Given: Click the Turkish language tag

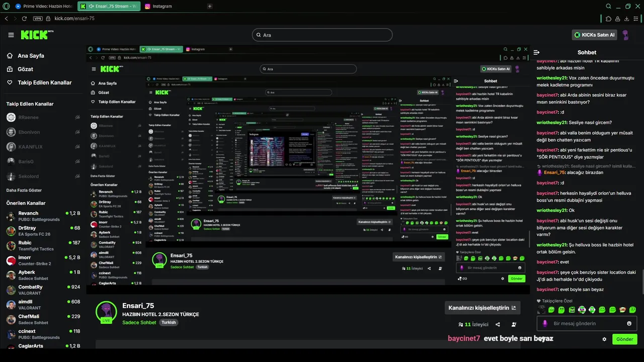Looking at the screenshot, I should click(169, 322).
